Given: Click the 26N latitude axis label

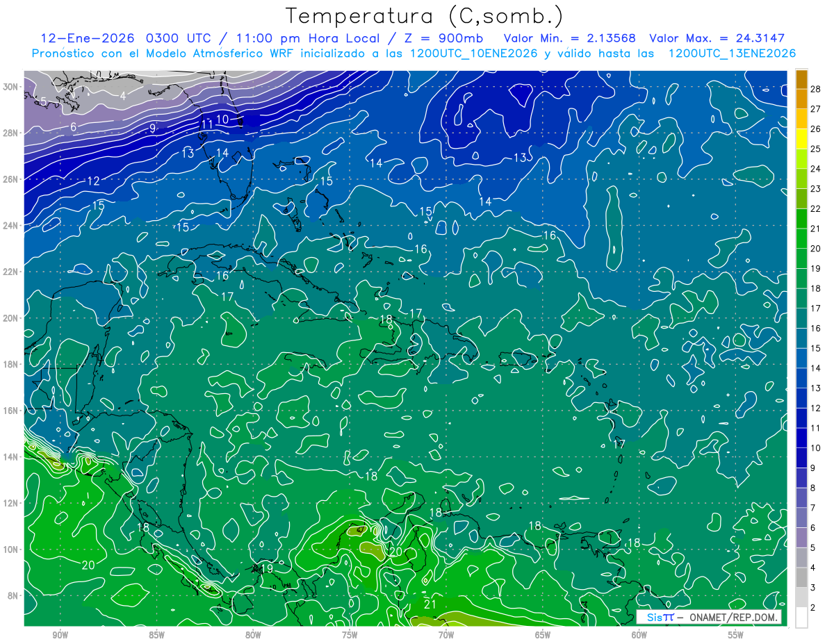Looking at the screenshot, I should pyautogui.click(x=11, y=179).
